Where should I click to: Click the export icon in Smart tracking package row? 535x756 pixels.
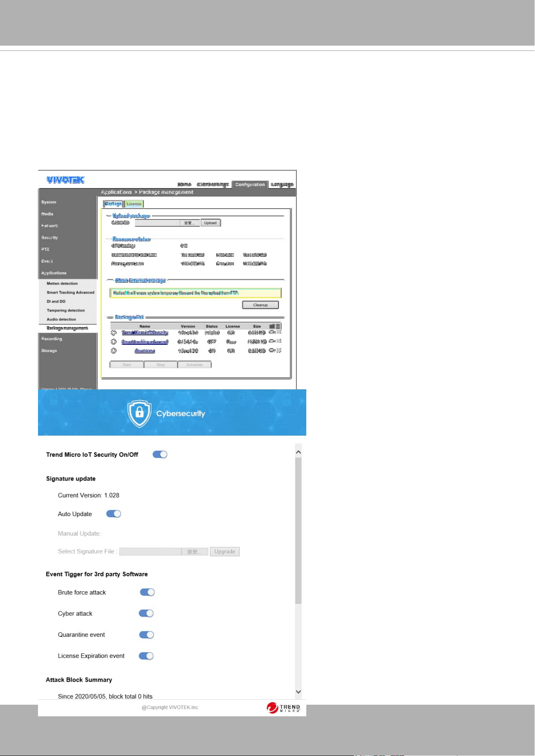tap(272, 341)
